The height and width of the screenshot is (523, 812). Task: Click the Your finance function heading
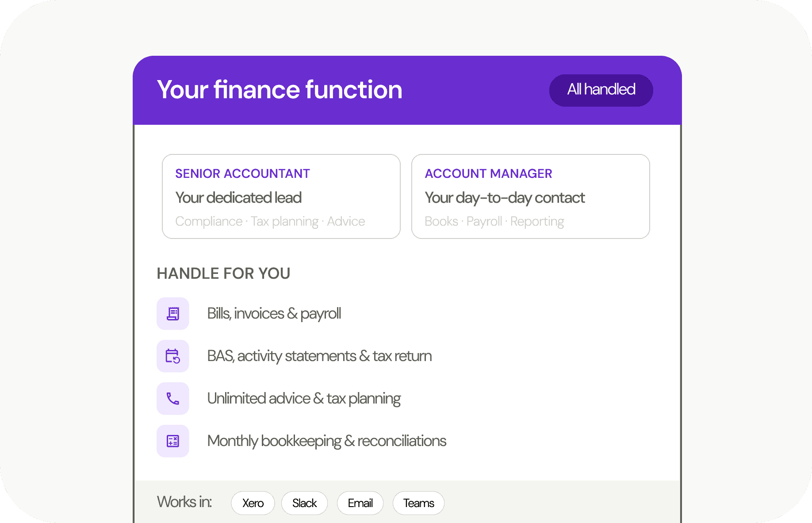pos(280,90)
